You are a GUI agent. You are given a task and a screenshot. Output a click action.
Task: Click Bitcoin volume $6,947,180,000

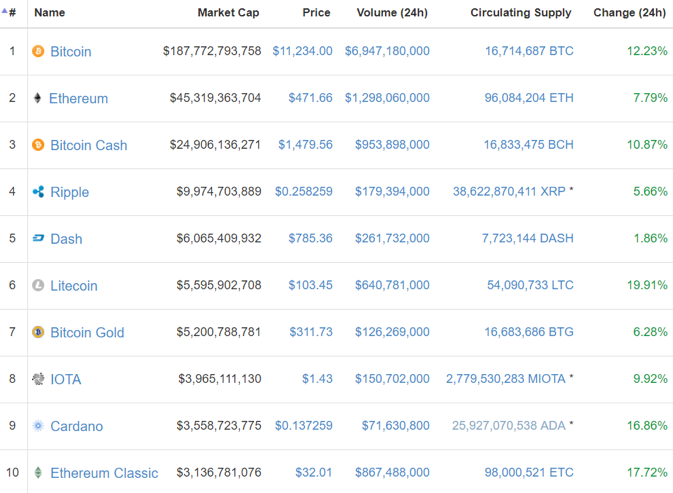(x=387, y=51)
